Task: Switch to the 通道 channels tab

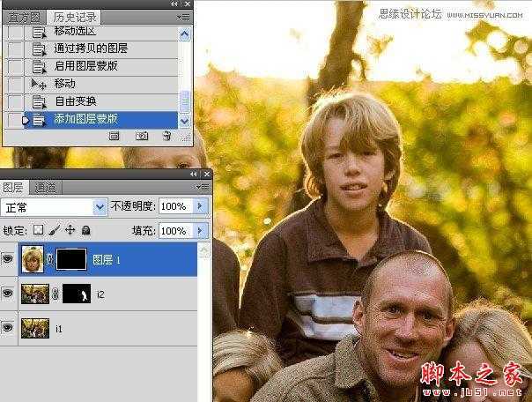Action: pos(46,188)
